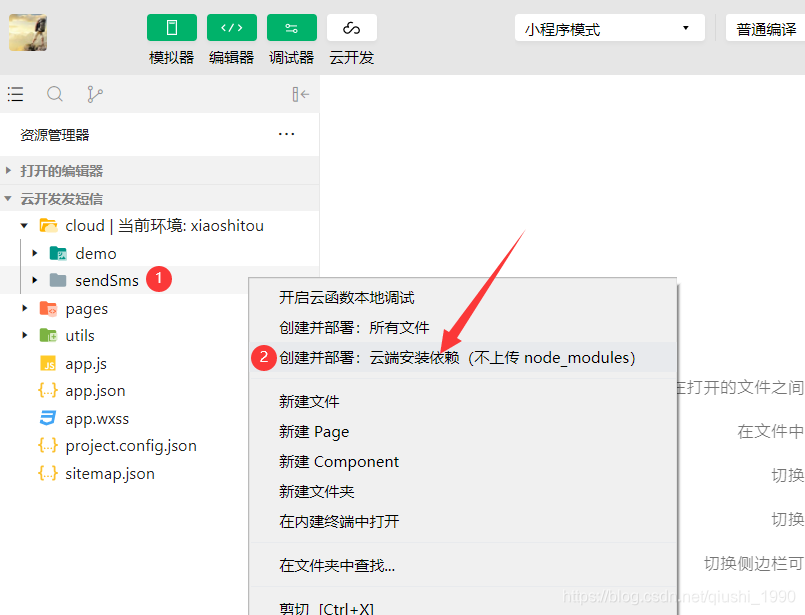Select the cloud folder icon
The height and width of the screenshot is (615, 805).
[48, 225]
